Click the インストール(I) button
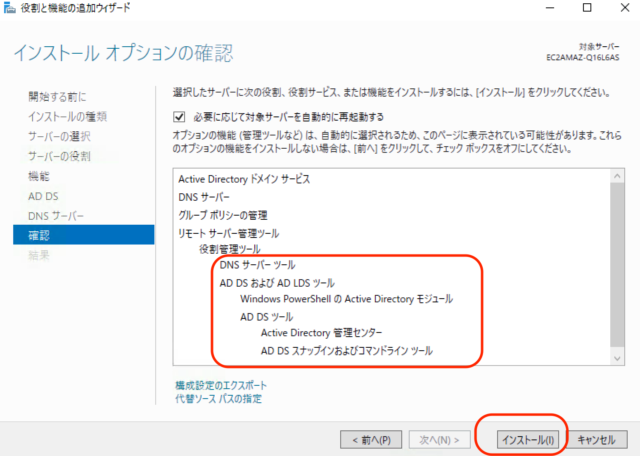640x456 pixels. (x=527, y=440)
